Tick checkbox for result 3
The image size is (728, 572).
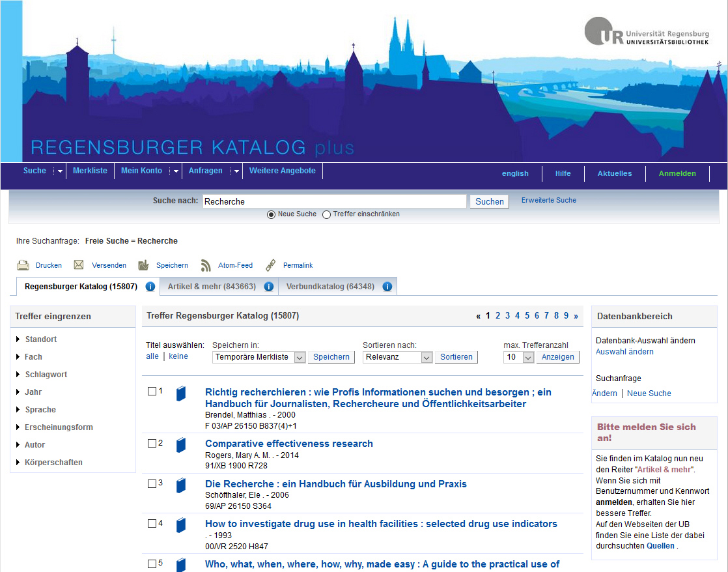click(152, 483)
